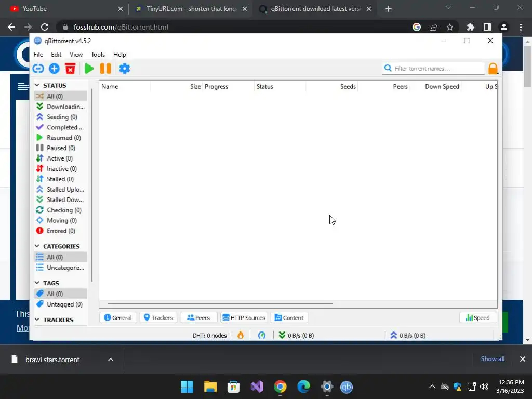
Task: Toggle alternative speed limits gauge icon
Action: pos(262,335)
